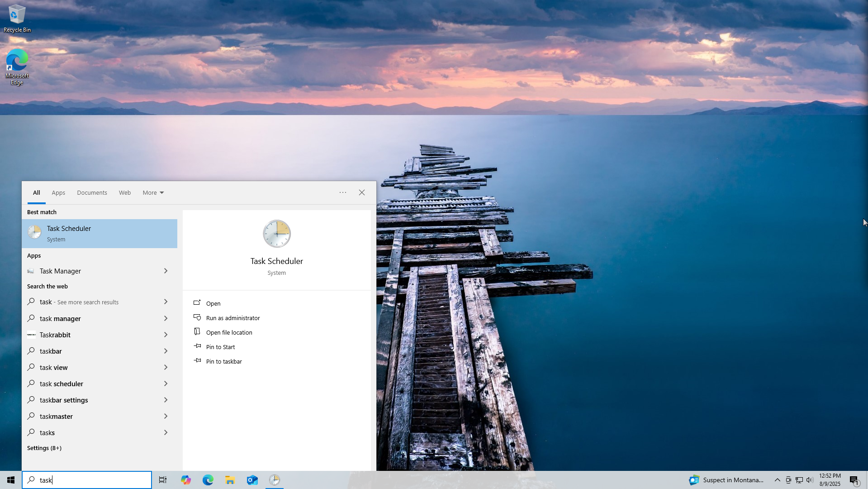868x489 pixels.
Task: Open Microsoft Edge from the taskbar
Action: (x=208, y=480)
